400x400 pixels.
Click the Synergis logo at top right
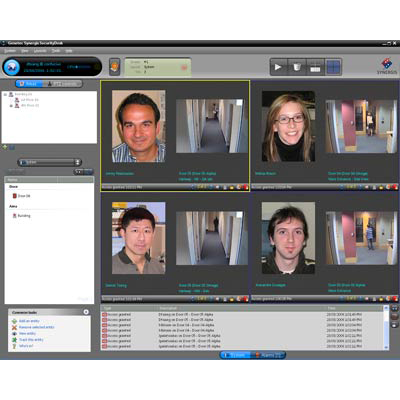pyautogui.click(x=387, y=66)
